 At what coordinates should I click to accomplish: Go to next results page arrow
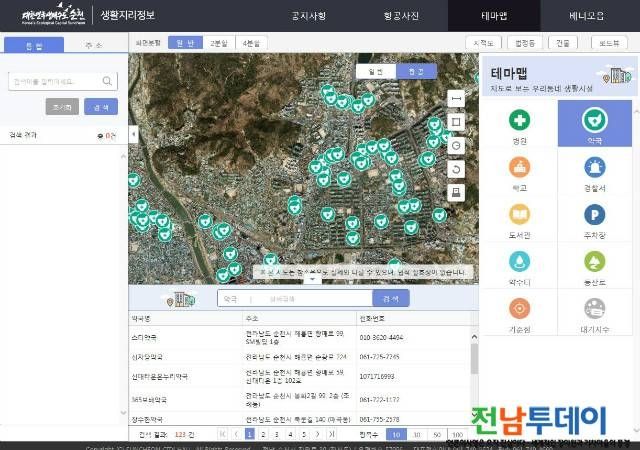coord(317,434)
